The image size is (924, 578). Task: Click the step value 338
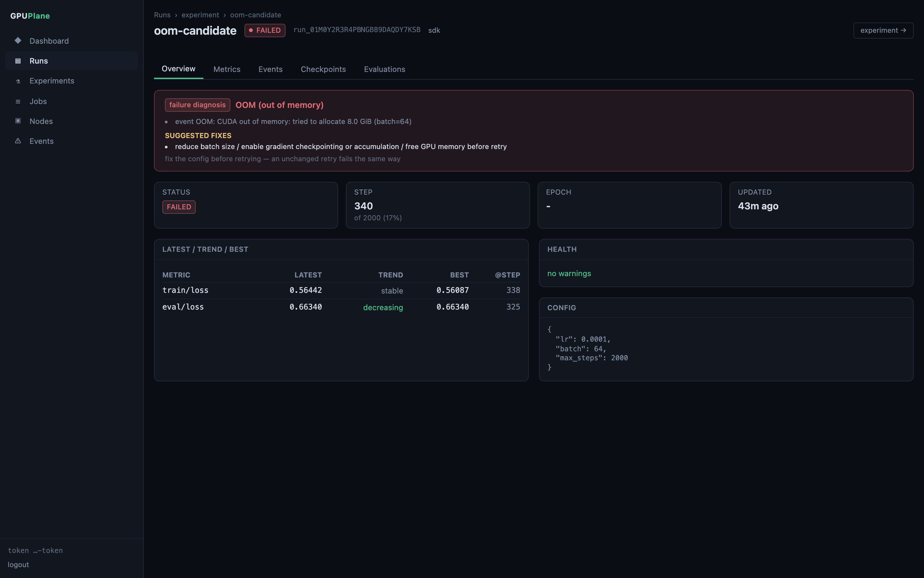point(513,291)
